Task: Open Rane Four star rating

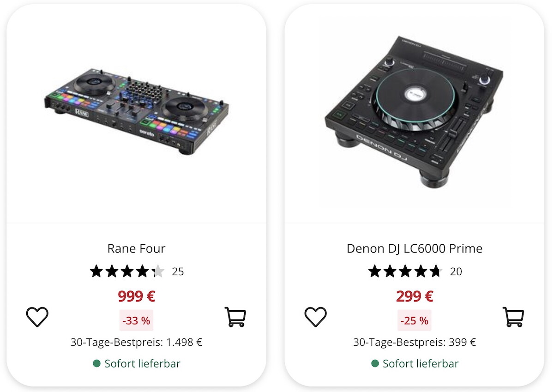Action: tap(127, 271)
